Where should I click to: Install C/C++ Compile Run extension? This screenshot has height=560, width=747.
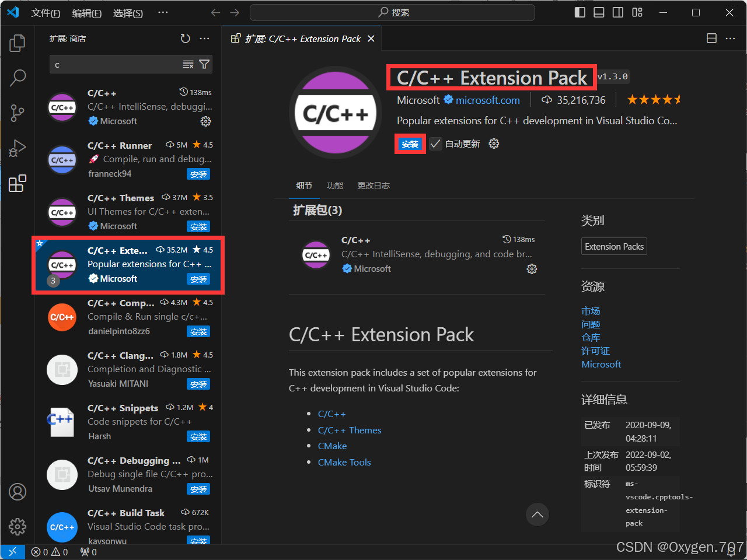coord(198,331)
